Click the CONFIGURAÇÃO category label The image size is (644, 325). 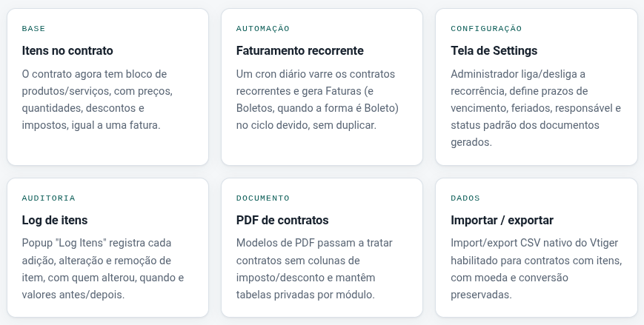coord(486,28)
